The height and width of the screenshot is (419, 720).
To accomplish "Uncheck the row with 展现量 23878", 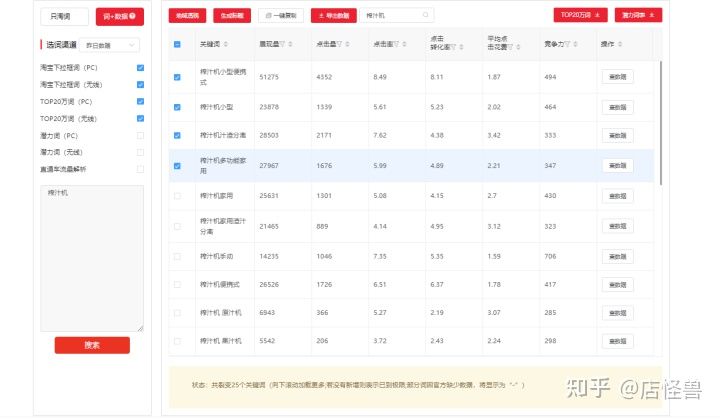I will [x=177, y=107].
